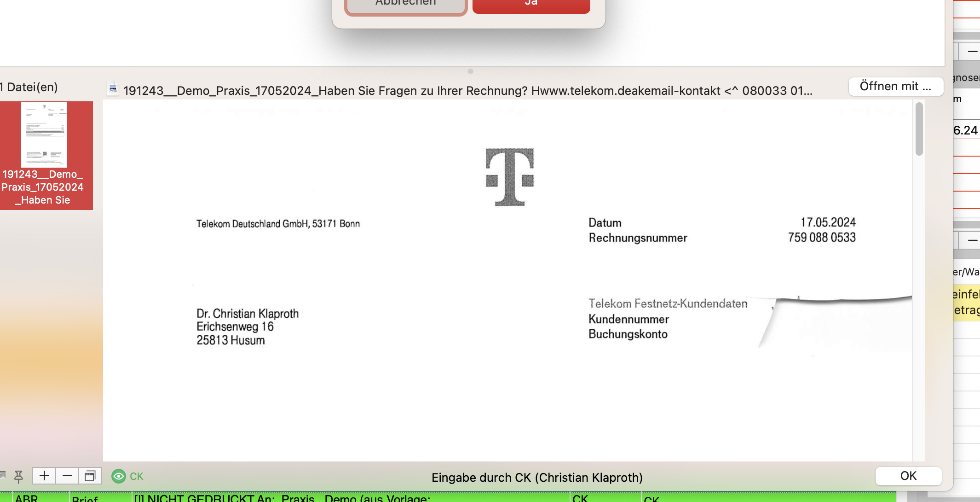Toggle the green eye visibility icon next to CK
The width and height of the screenshot is (980, 502).
pos(119,476)
